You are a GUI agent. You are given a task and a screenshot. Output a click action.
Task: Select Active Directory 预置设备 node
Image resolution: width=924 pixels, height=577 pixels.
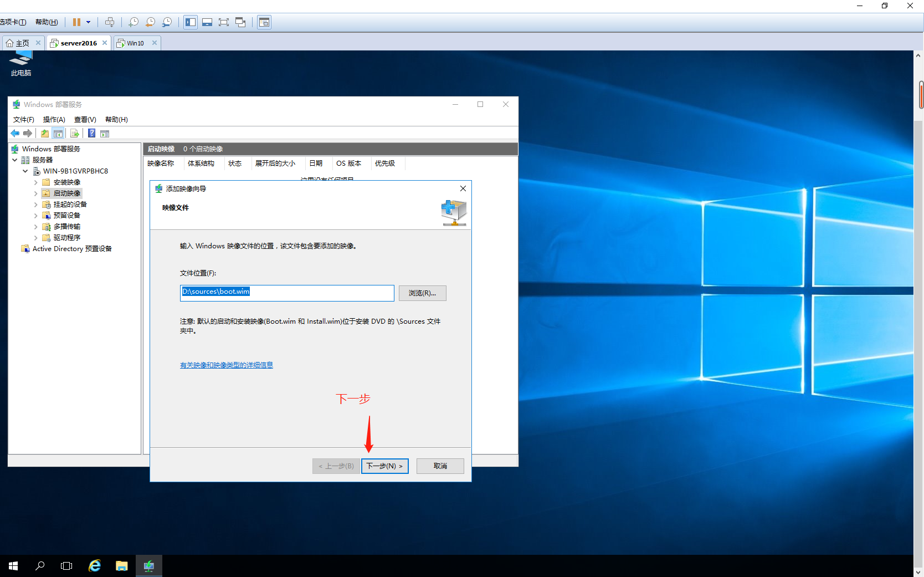point(72,249)
